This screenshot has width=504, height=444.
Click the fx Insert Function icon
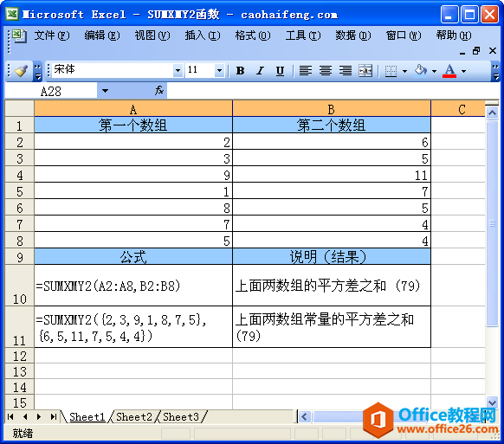pos(159,90)
